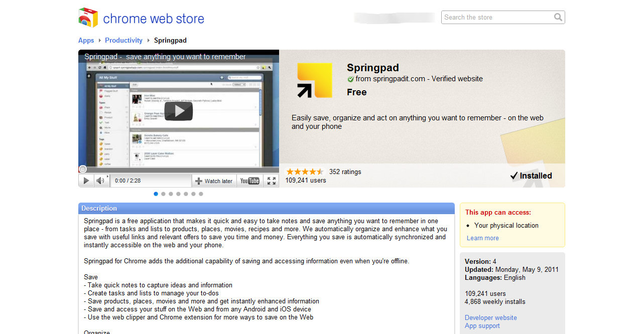Click the video title 'Springpad - save anything'
Viewport: 644px width, 334px height.
[x=165, y=57]
